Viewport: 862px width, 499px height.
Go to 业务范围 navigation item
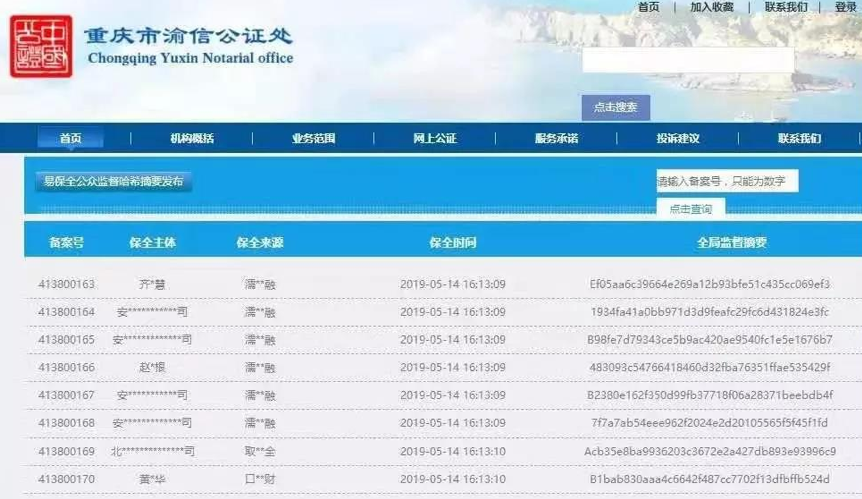pos(313,138)
